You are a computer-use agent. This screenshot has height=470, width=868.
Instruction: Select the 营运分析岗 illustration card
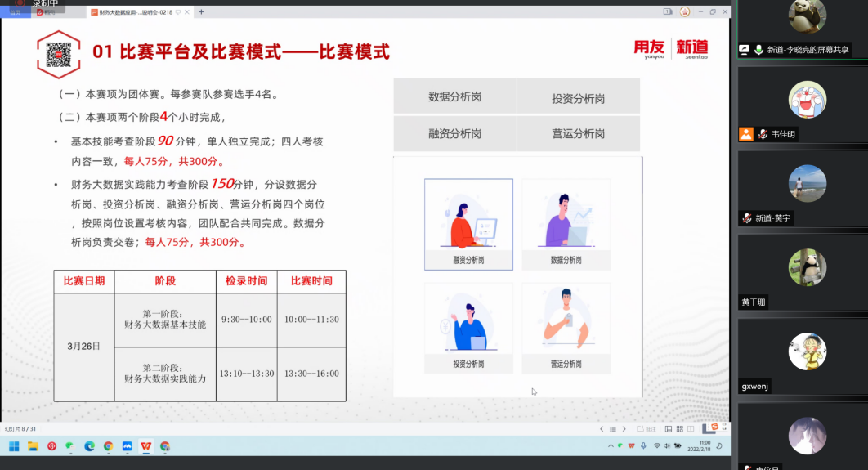(x=566, y=328)
